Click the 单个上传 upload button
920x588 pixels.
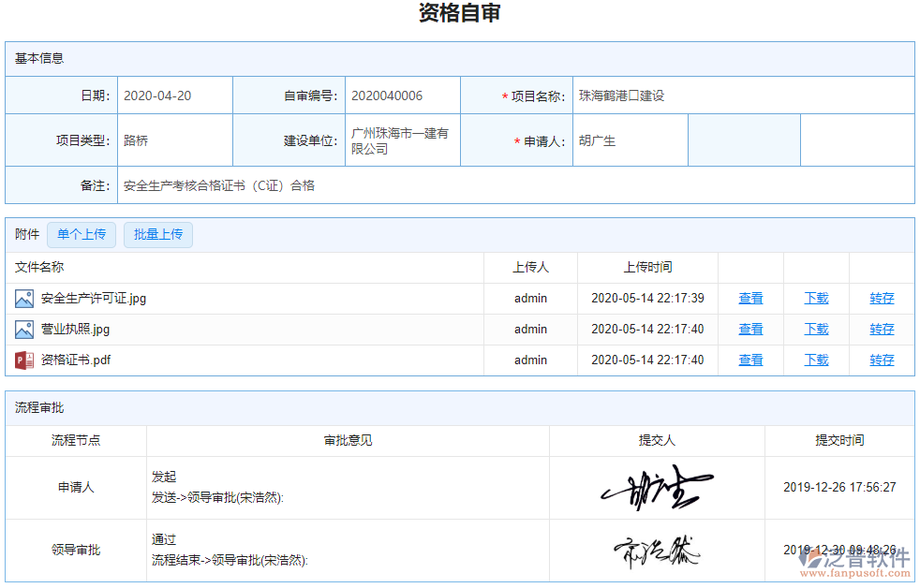tap(81, 234)
